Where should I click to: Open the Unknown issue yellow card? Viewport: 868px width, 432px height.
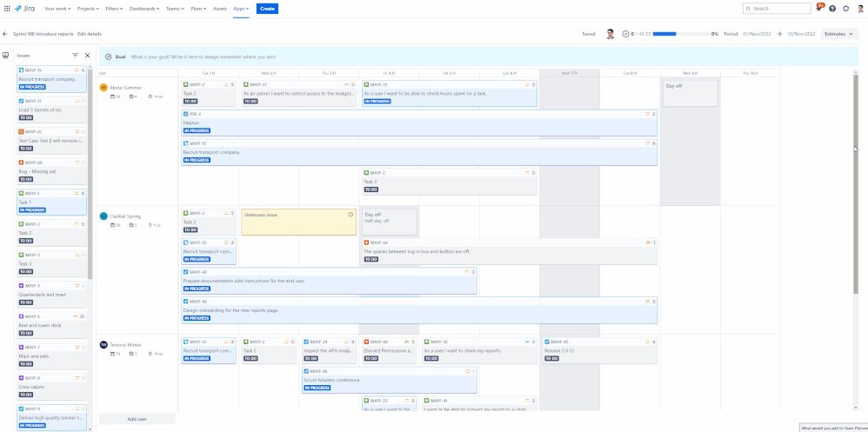[299, 222]
